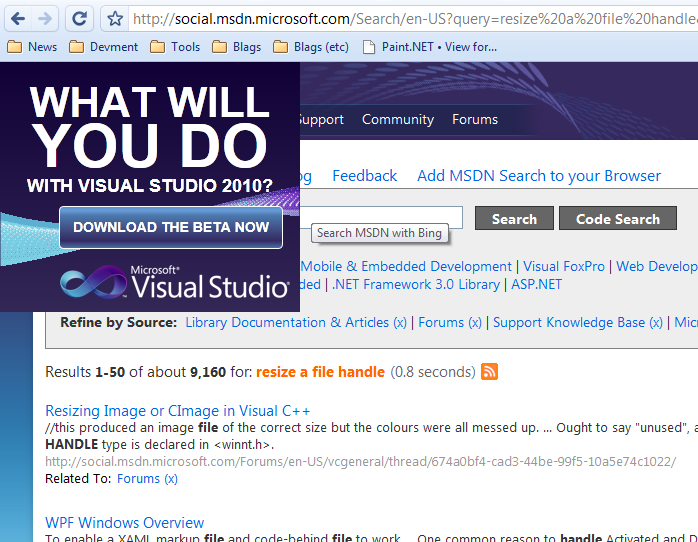The width and height of the screenshot is (698, 542).
Task: Open the Devment bookmarks folder
Action: pos(104,47)
